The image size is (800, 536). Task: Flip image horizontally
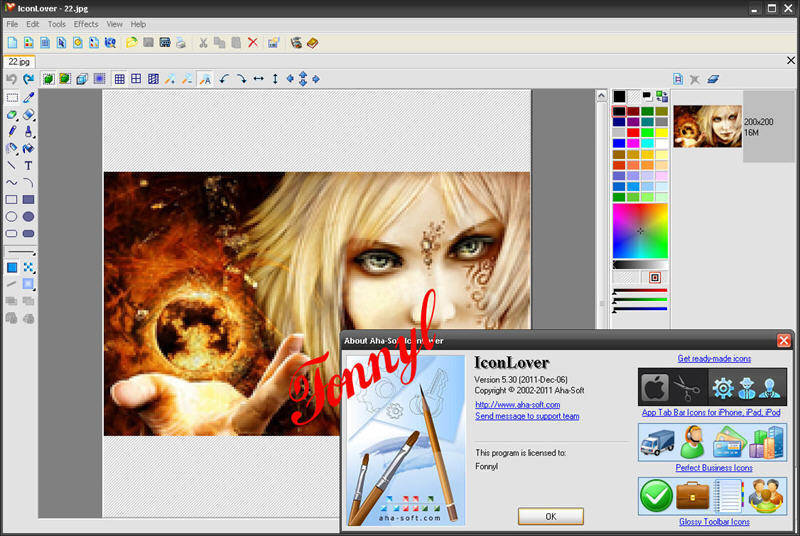(x=259, y=79)
